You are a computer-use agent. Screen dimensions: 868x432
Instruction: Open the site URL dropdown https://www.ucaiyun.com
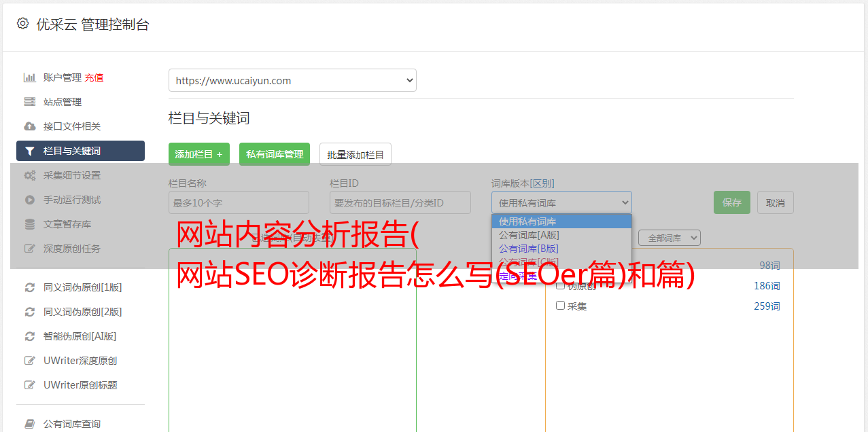click(x=292, y=80)
